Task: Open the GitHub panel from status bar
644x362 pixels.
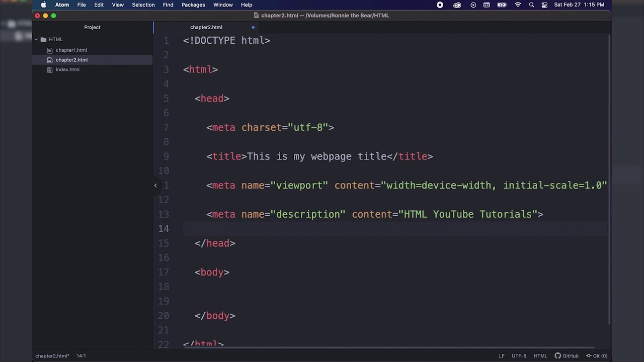Action: pyautogui.click(x=567, y=356)
